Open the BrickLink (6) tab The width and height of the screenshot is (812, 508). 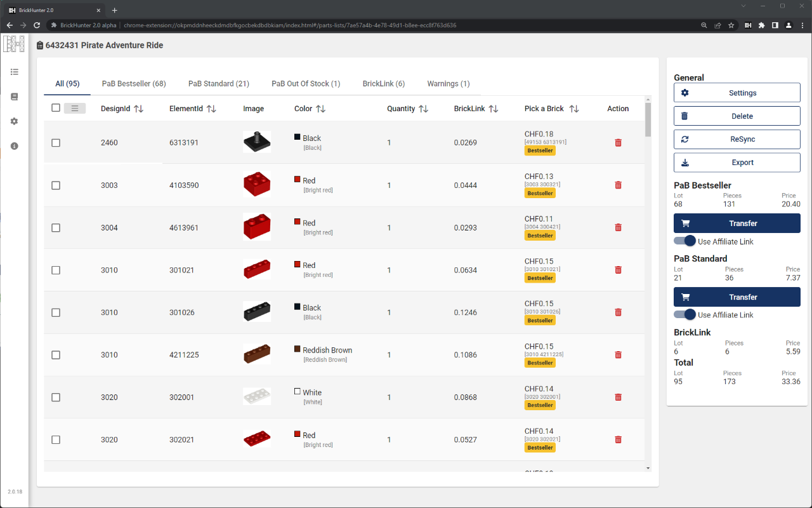(x=383, y=84)
